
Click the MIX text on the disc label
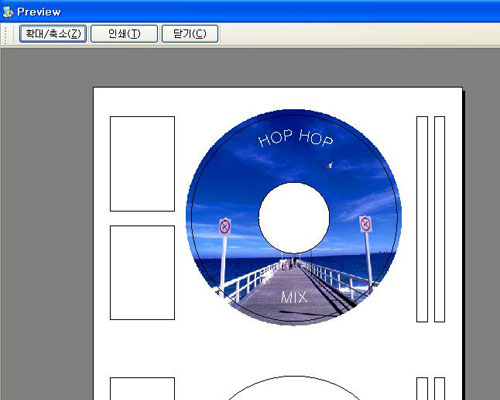(294, 297)
